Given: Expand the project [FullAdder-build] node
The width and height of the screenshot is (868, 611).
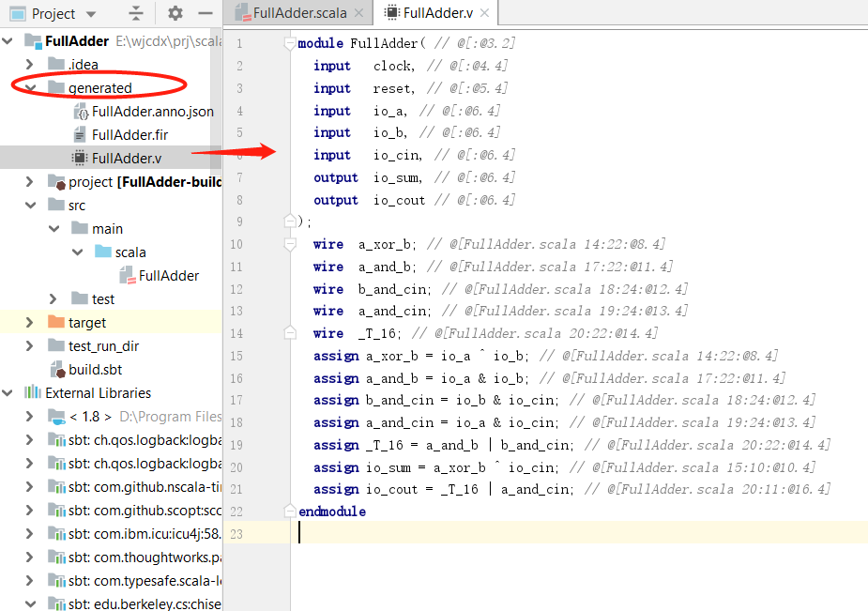Looking at the screenshot, I should 30,181.
